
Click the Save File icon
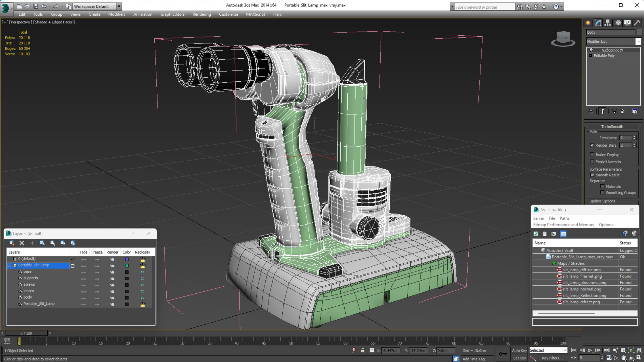pyautogui.click(x=36, y=6)
